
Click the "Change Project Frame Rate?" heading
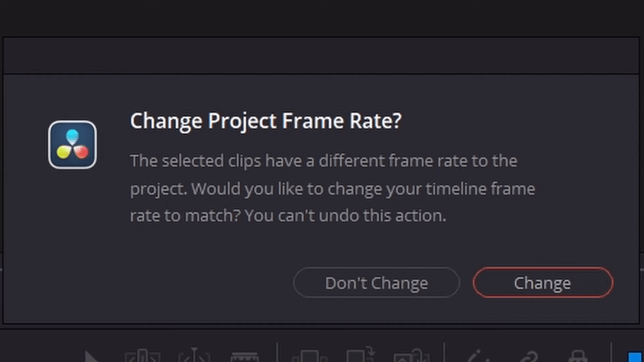point(266,120)
